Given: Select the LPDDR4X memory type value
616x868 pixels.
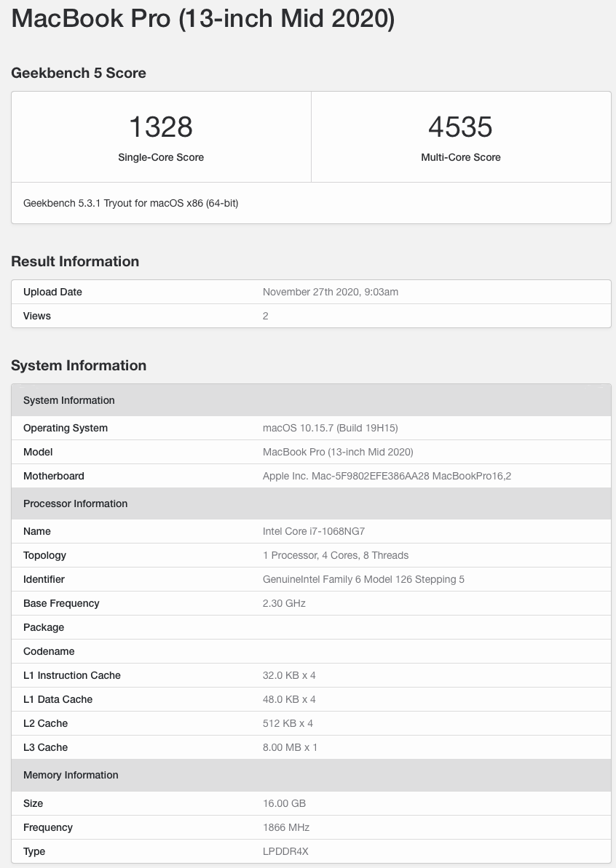Looking at the screenshot, I should coord(285,851).
